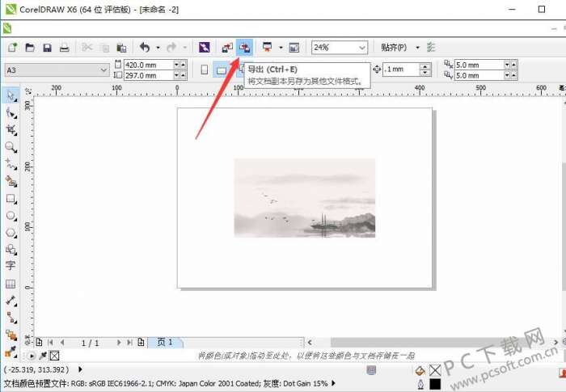
Task: Click the nudge distance field .1 mm
Action: point(401,70)
